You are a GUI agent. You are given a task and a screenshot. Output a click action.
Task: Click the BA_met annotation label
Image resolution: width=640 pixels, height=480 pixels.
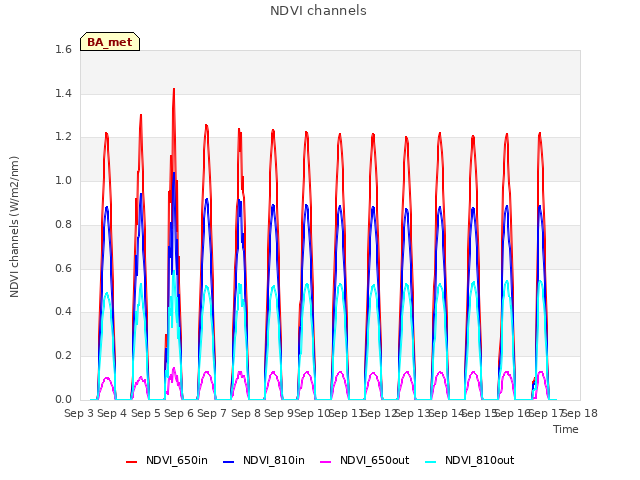110,42
